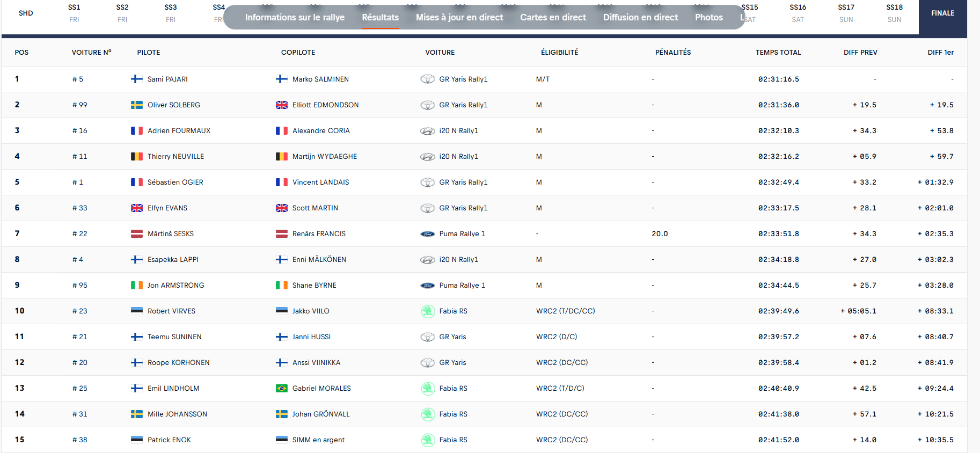The width and height of the screenshot is (980, 453).
Task: Click co-driver name Martijn WYDAEGHE
Action: coord(325,156)
